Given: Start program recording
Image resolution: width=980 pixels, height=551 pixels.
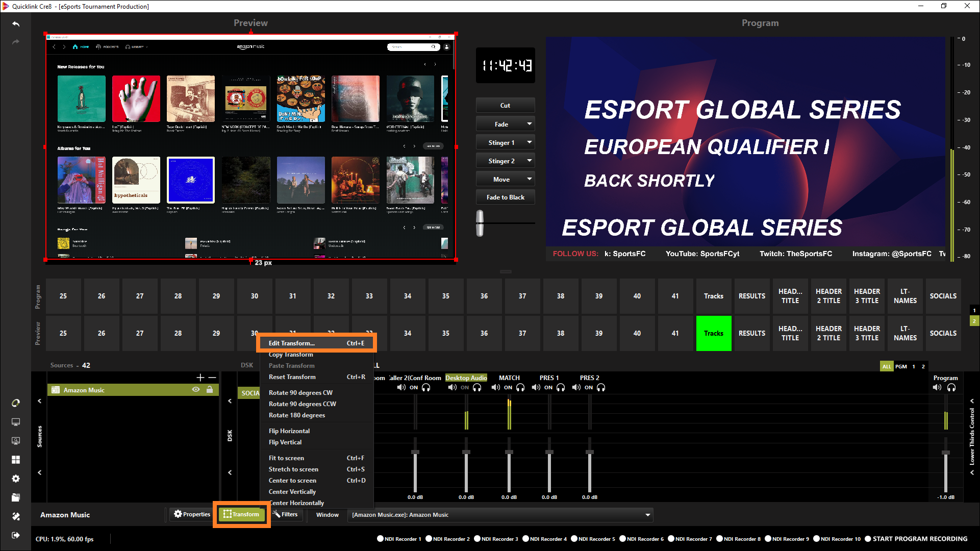Looking at the screenshot, I should (917, 539).
